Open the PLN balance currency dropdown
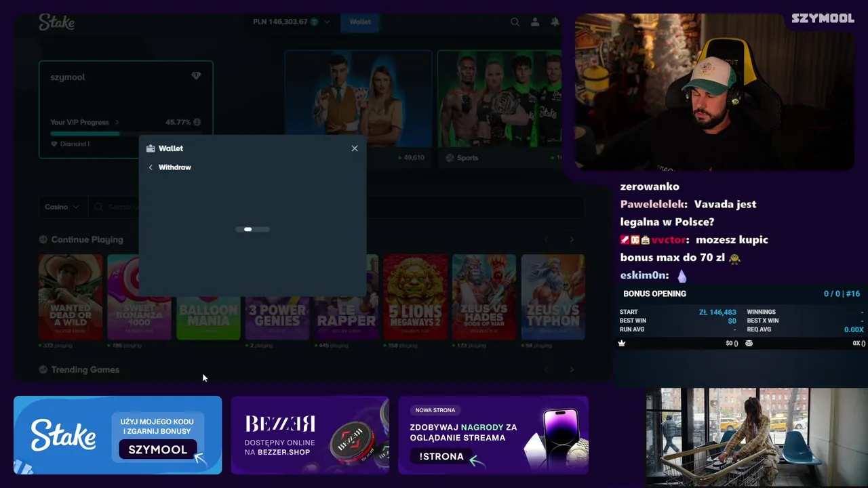Image resolution: width=868 pixels, height=488 pixels. 292,22
